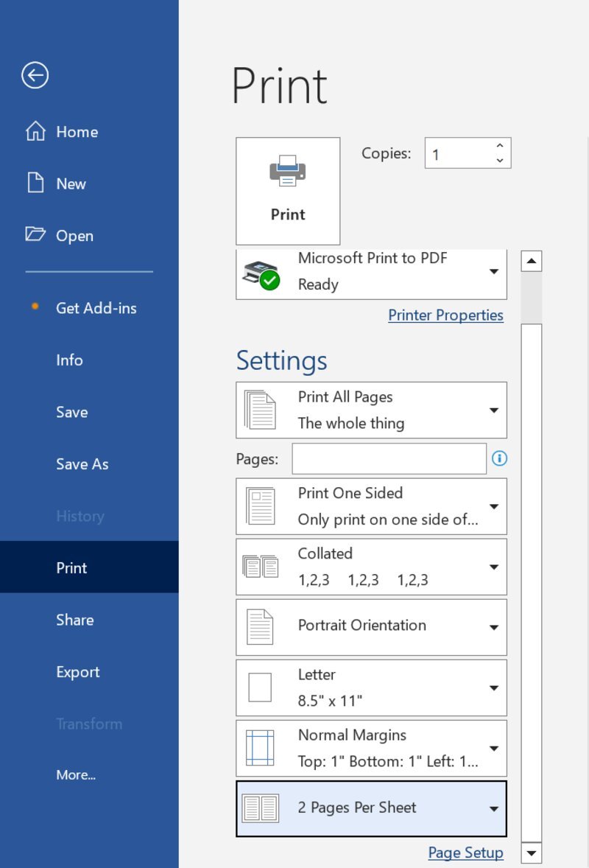Open the Share section
Screen dimensions: 589x868
click(74, 620)
